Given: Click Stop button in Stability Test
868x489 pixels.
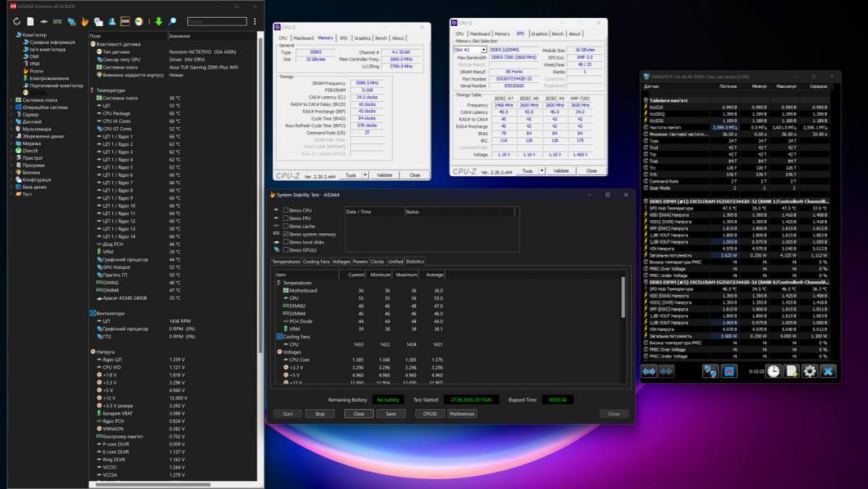Looking at the screenshot, I should (320, 414).
